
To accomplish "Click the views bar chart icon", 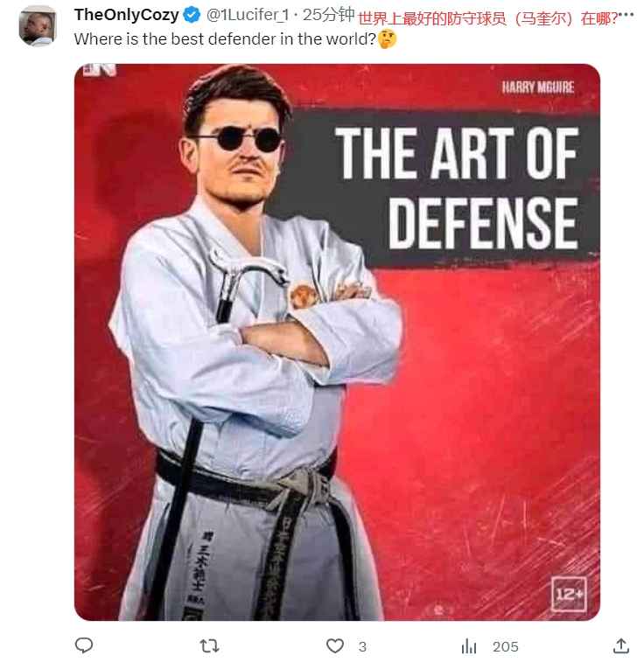I will pyautogui.click(x=469, y=646).
